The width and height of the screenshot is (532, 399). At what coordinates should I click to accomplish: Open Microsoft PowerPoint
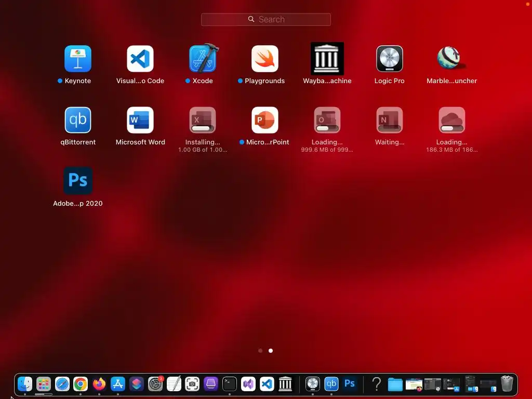264,120
